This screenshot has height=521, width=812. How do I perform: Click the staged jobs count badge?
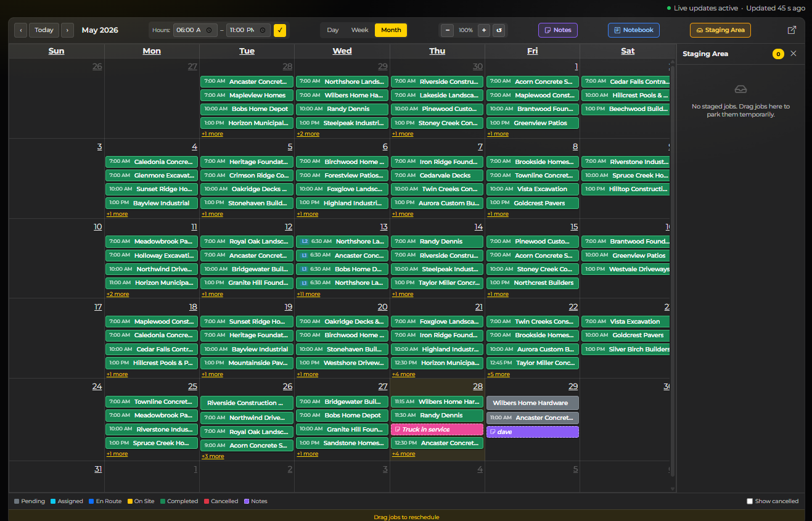click(x=778, y=54)
